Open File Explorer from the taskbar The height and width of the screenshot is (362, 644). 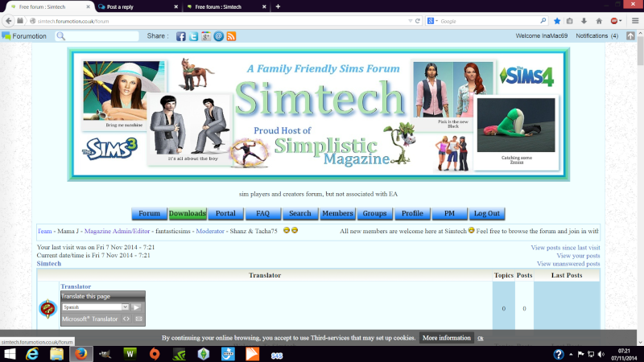[56, 354]
